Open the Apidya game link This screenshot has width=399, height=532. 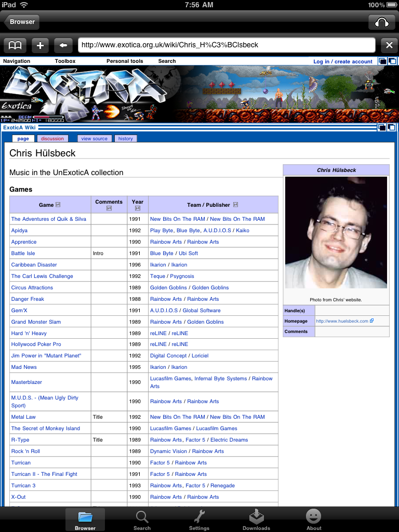[x=19, y=230]
